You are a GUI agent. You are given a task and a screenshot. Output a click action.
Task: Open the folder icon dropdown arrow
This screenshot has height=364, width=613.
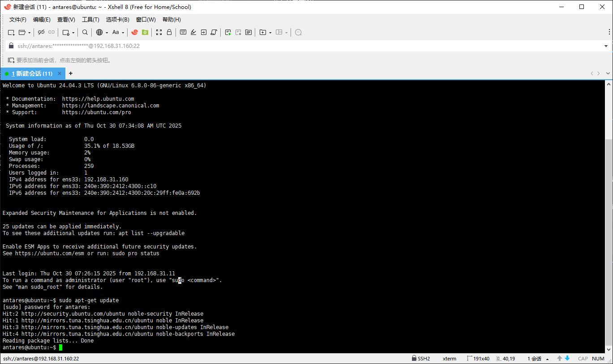coord(30,33)
